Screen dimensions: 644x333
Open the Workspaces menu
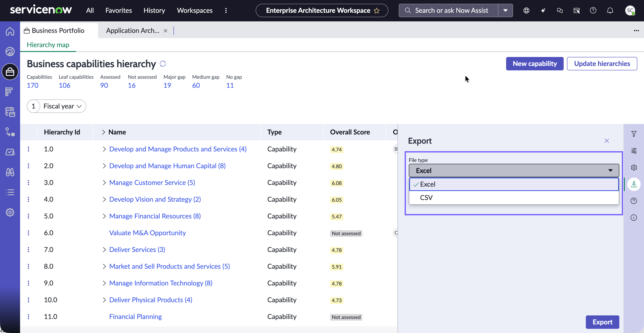[195, 10]
